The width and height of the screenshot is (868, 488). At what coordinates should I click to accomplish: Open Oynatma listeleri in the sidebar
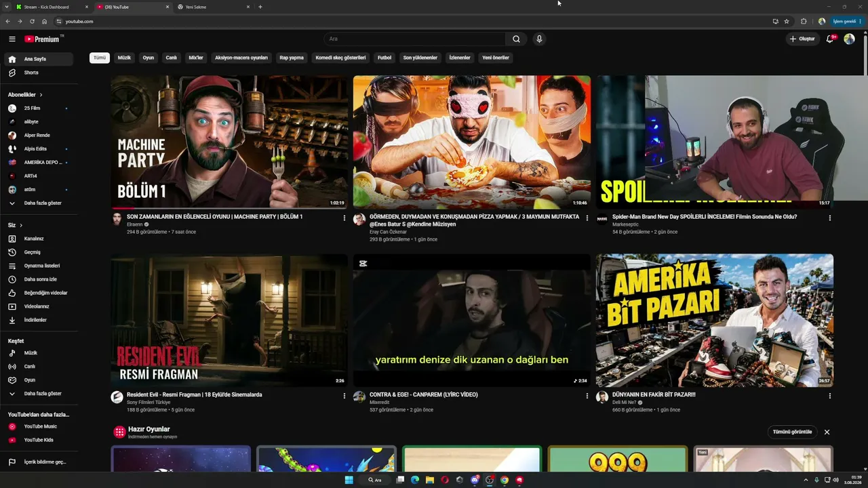coord(38,266)
